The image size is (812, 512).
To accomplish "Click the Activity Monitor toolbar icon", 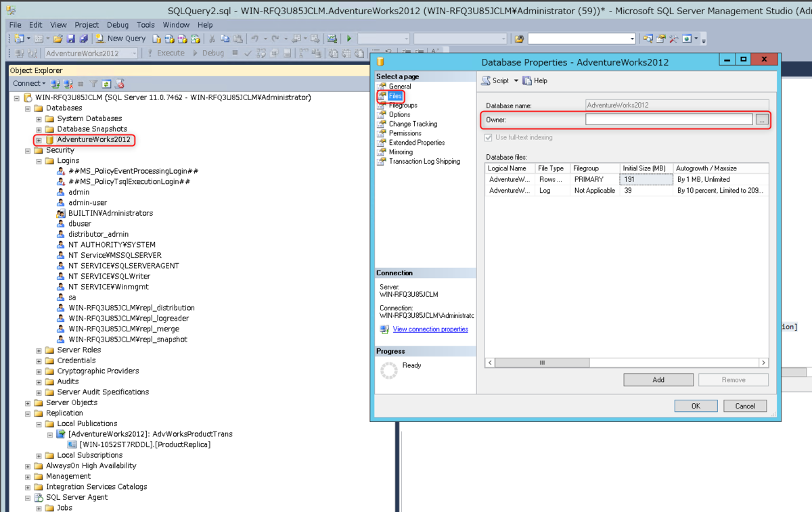I will pyautogui.click(x=332, y=39).
